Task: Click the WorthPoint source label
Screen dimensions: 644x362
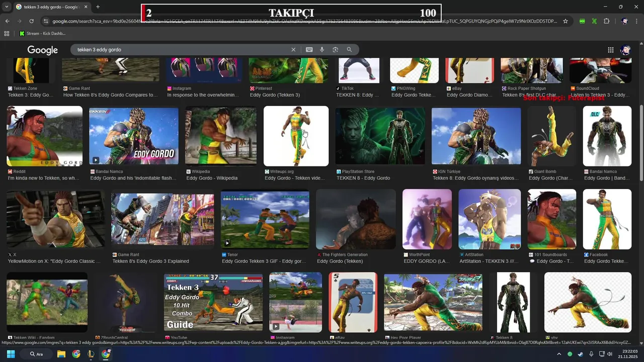Action: [x=420, y=255]
